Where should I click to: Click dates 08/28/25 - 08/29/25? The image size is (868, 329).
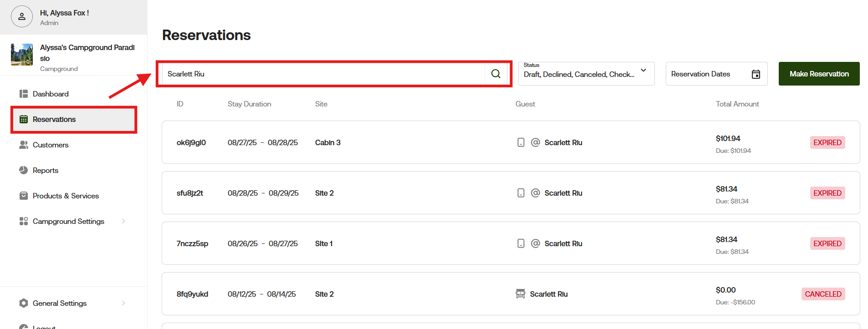click(x=263, y=193)
